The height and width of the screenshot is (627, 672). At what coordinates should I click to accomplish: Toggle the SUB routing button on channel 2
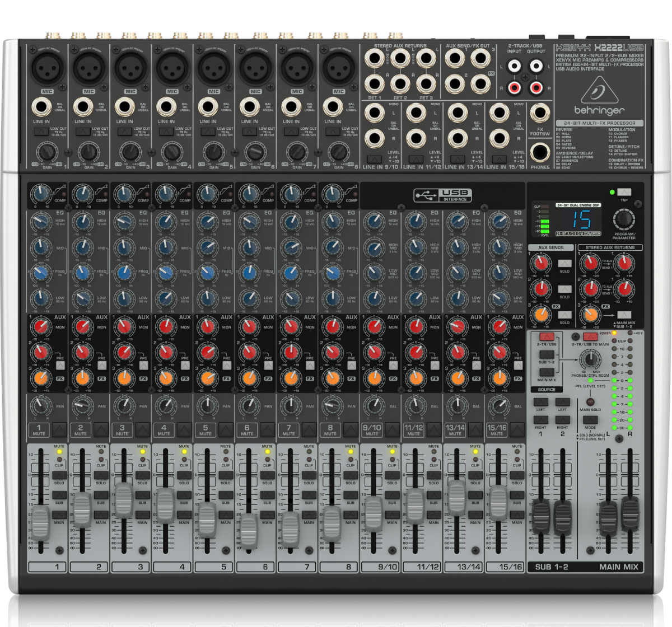(101, 495)
